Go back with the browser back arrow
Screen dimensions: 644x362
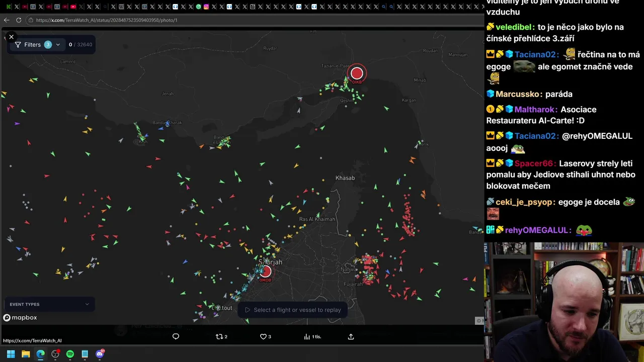(7, 20)
